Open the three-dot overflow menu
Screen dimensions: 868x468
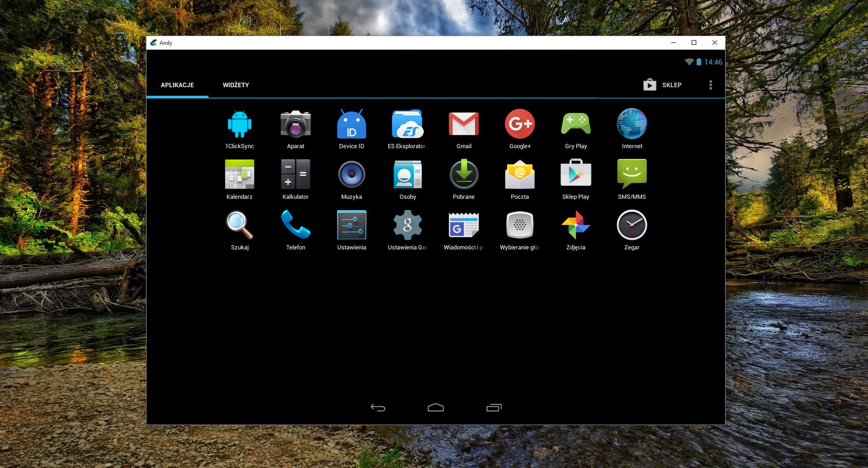(x=711, y=85)
